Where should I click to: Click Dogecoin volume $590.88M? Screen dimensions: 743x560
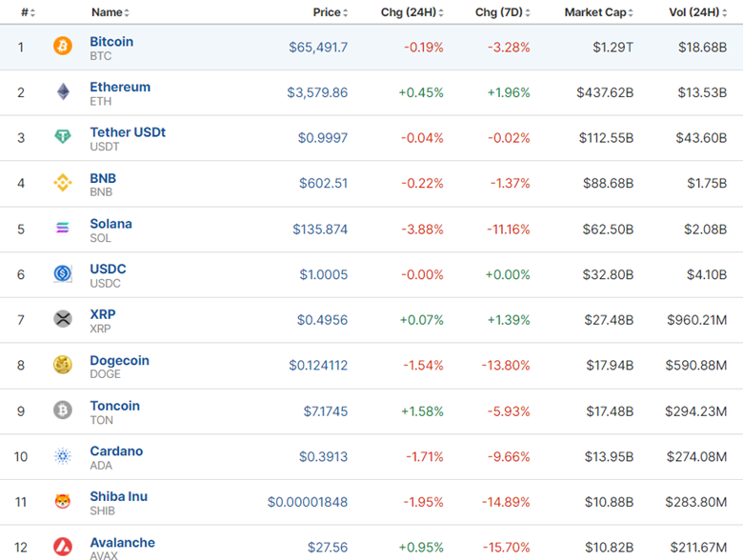(x=696, y=366)
